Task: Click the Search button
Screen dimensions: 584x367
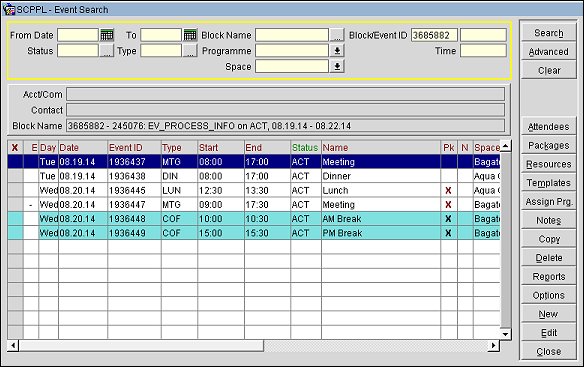Action: [549, 33]
